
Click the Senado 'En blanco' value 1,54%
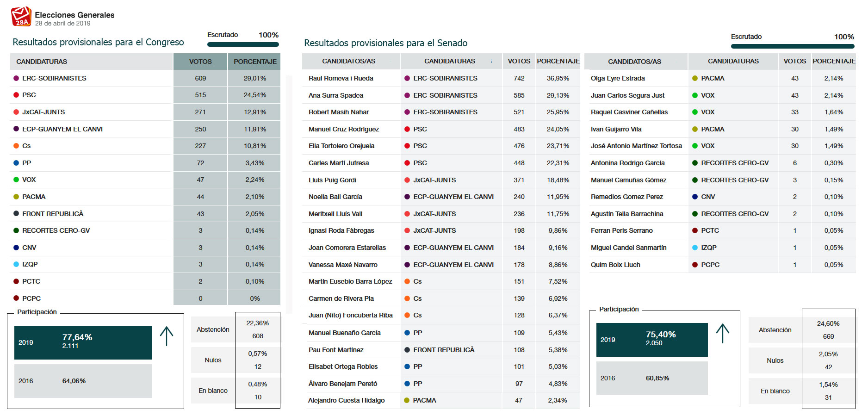pyautogui.click(x=828, y=385)
